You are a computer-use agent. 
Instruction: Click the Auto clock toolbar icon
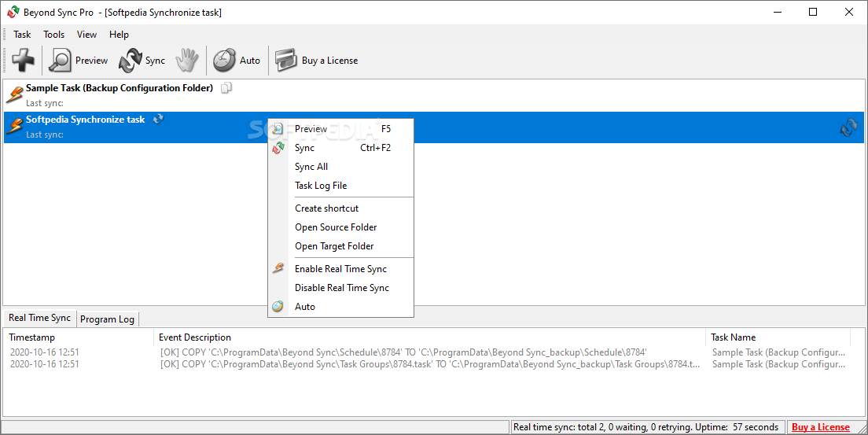pos(224,60)
